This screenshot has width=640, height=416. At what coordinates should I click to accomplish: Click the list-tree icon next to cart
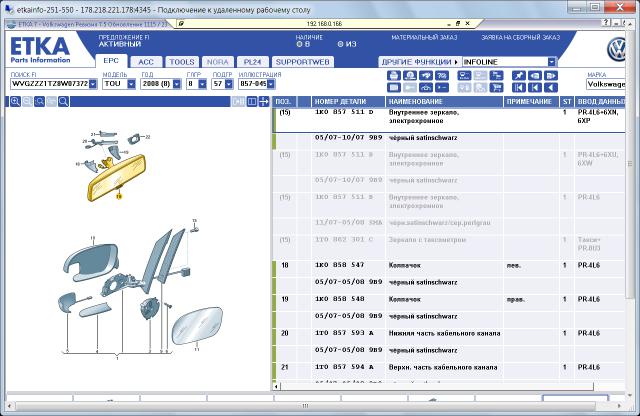tap(496, 76)
